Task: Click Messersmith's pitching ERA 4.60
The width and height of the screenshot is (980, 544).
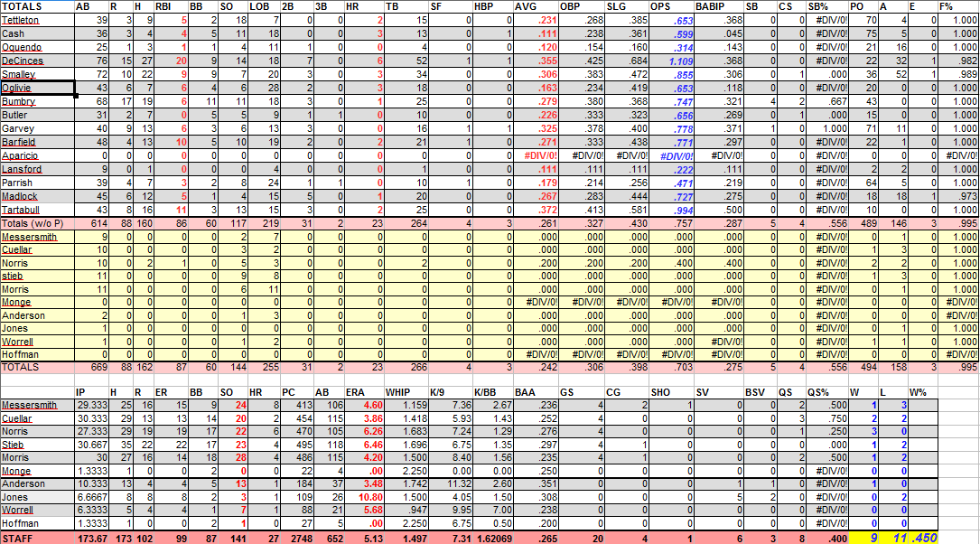Action: [364, 406]
